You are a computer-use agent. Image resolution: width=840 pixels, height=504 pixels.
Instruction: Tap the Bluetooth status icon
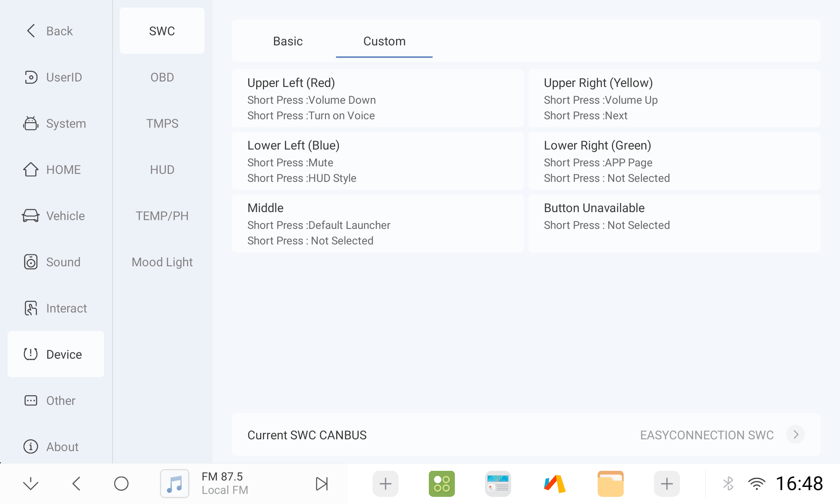point(728,483)
